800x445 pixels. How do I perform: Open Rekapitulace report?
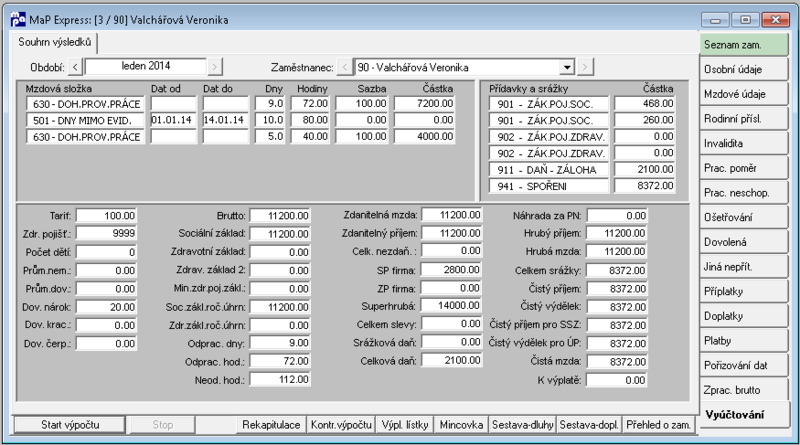click(271, 425)
